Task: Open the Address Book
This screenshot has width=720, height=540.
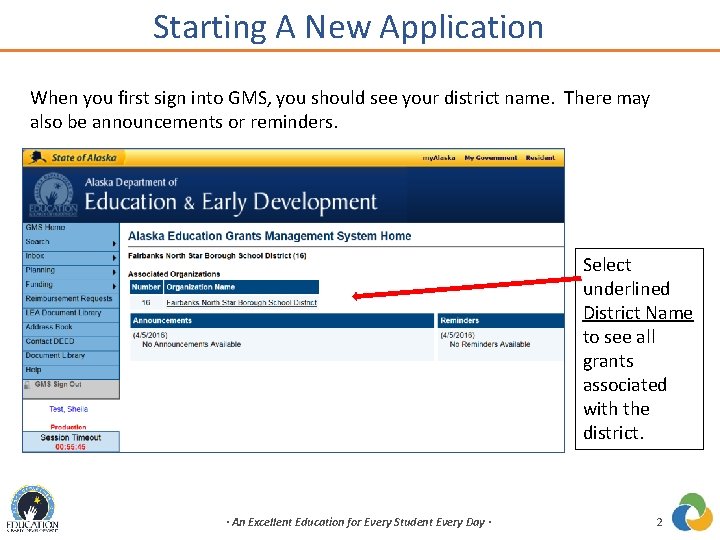Action: click(x=49, y=327)
